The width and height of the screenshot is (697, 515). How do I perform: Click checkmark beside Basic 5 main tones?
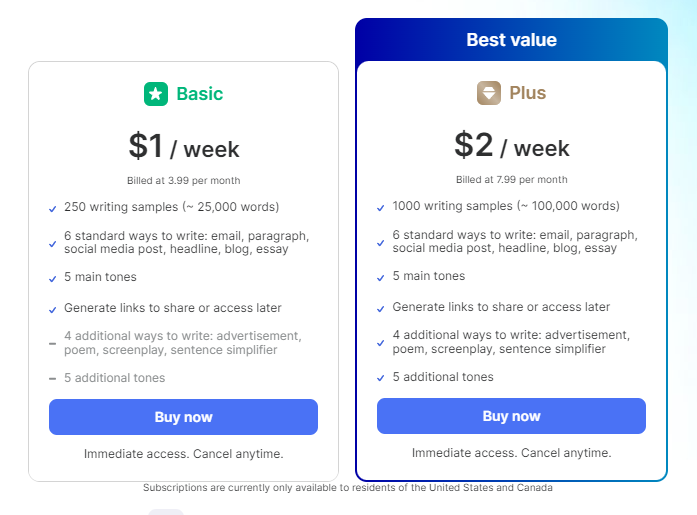(52, 278)
